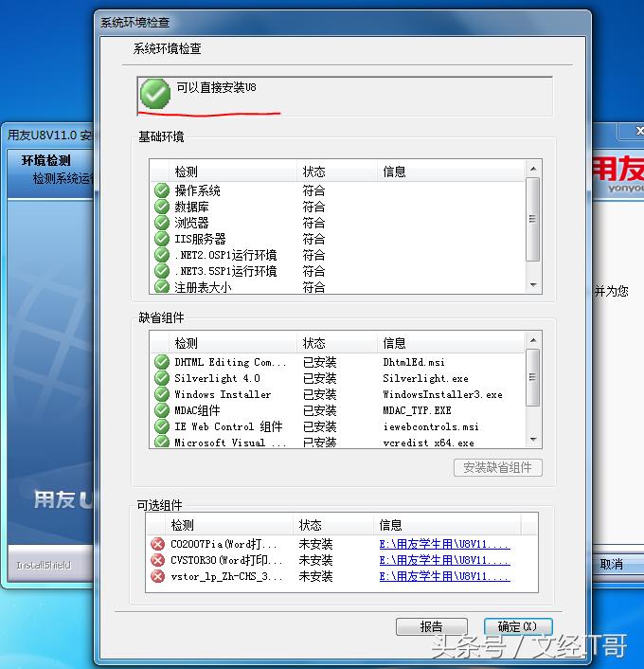Click the red X icon beside vstor_lp_Zh-CHS_3
The height and width of the screenshot is (669, 644).
coord(157,576)
